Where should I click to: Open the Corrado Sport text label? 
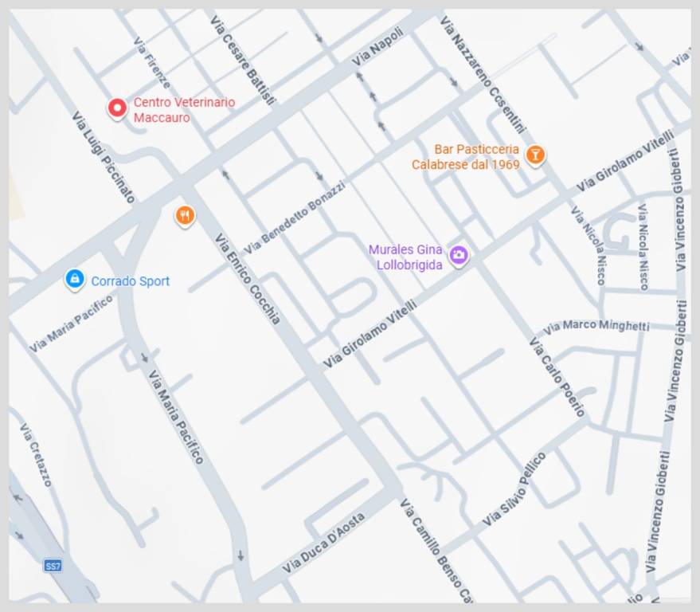(130, 281)
